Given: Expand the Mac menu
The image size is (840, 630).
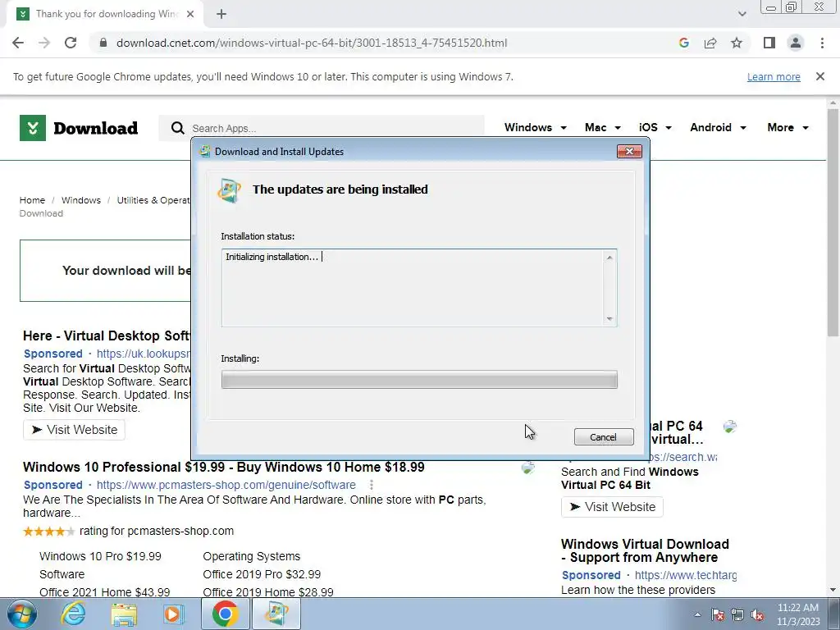Looking at the screenshot, I should point(603,127).
